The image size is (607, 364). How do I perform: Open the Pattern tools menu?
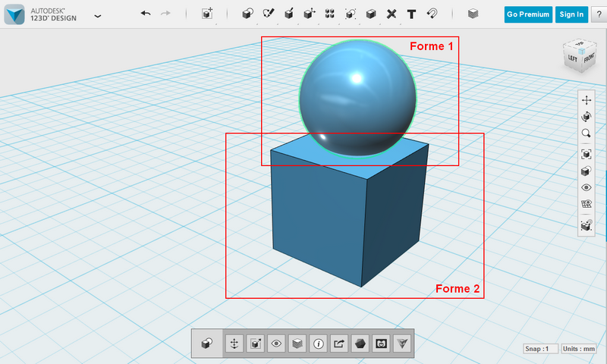coord(330,14)
